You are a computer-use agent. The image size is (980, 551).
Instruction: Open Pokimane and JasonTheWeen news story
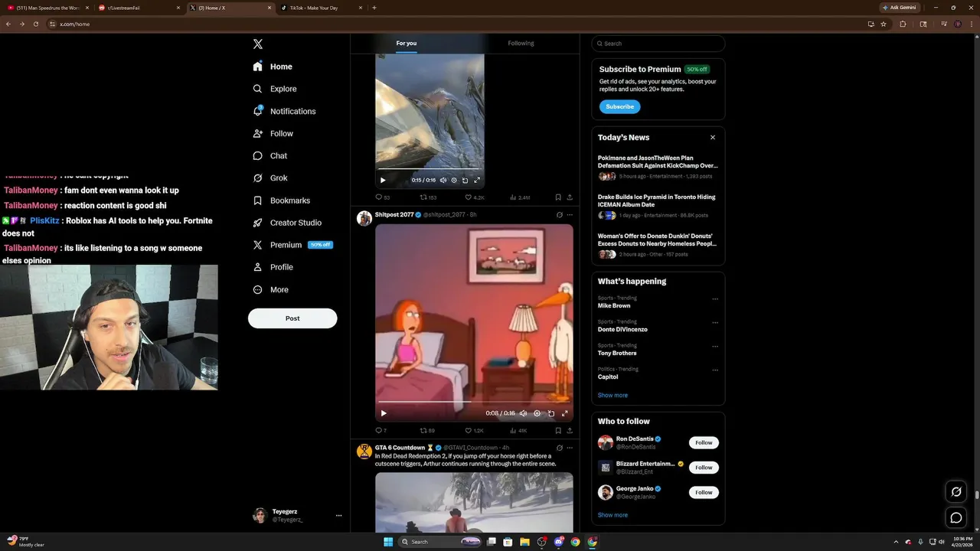pos(658,167)
